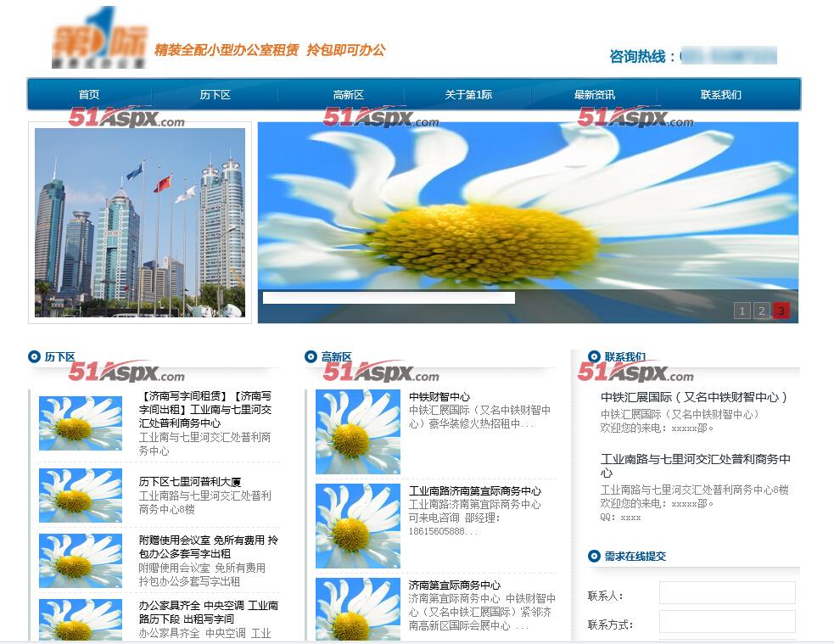Viewport: 834px width, 644px height.
Task: Click the 联系人 input field
Action: click(727, 592)
